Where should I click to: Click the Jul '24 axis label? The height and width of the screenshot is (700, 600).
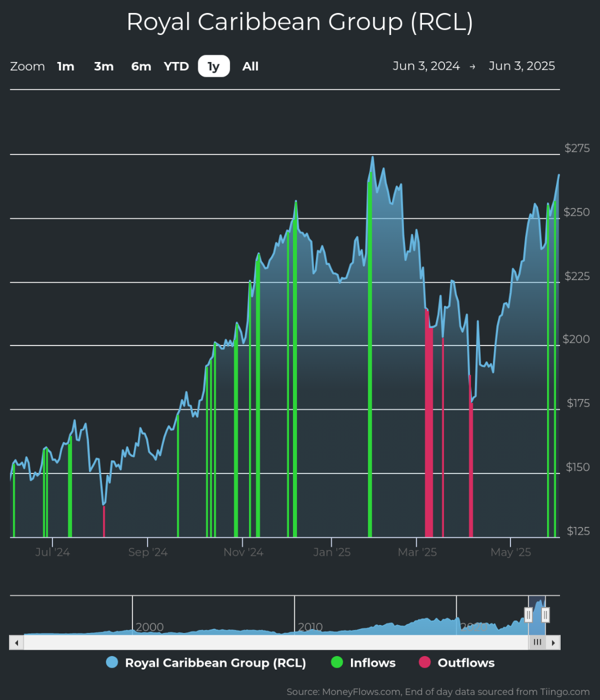[52, 552]
